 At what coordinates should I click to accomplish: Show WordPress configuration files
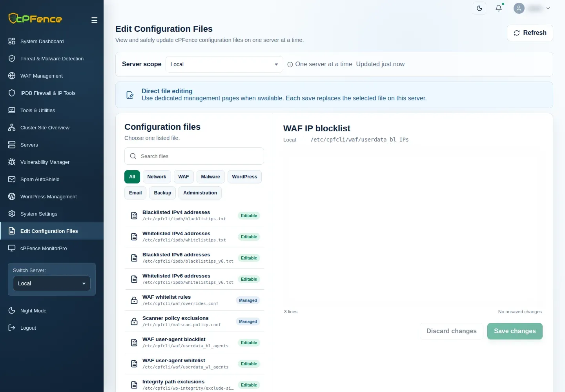[x=244, y=177]
